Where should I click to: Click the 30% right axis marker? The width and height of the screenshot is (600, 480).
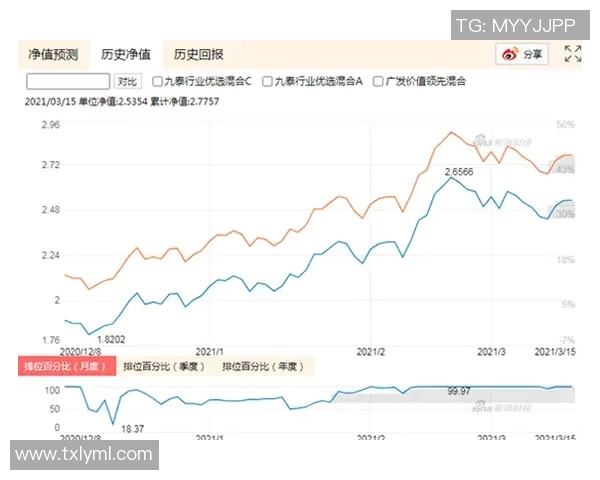click(564, 214)
